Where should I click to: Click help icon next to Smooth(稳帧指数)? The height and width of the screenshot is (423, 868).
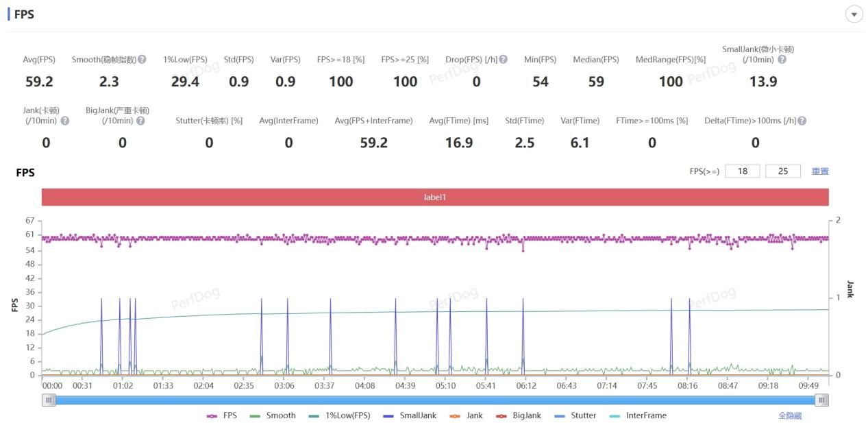tap(142, 60)
